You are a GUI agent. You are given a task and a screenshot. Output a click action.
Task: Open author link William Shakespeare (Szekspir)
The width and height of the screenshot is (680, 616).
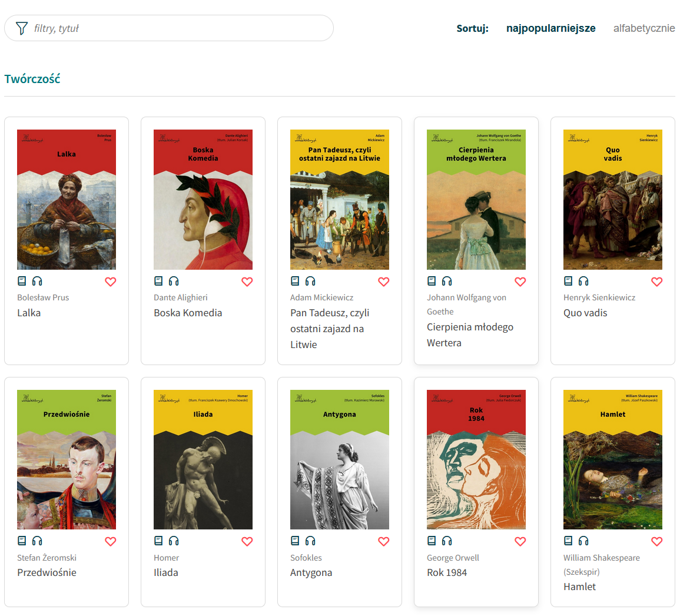pos(602,564)
